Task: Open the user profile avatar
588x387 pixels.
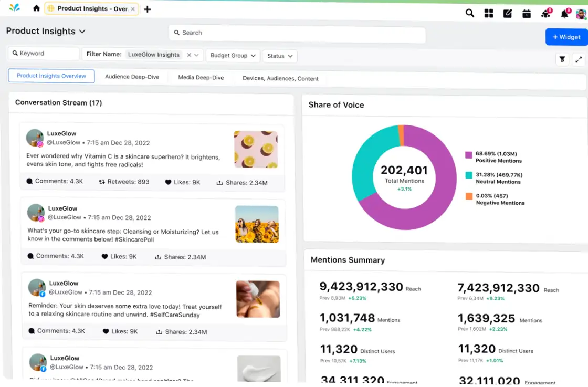Action: (x=581, y=15)
